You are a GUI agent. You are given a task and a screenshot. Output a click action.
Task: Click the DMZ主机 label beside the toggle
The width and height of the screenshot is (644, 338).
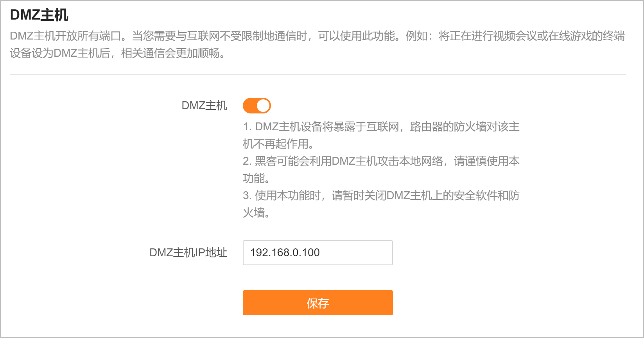204,106
